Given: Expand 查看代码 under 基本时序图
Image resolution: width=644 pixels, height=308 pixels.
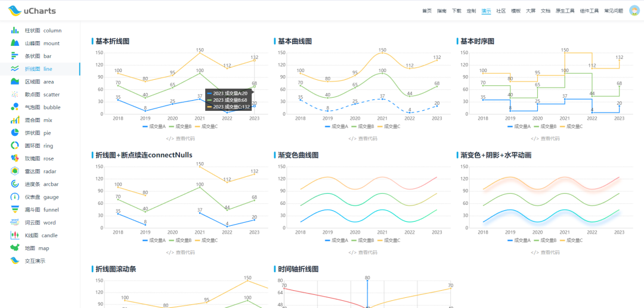Looking at the screenshot, I should coord(544,139).
